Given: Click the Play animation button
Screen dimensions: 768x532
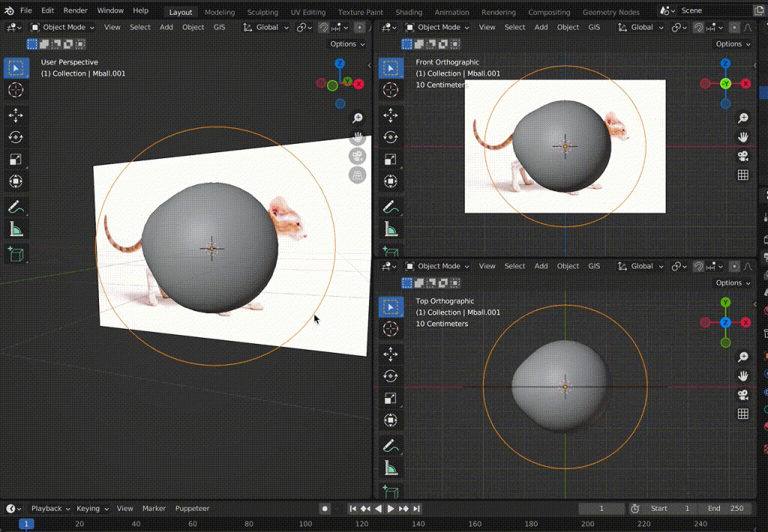Looking at the screenshot, I should (x=392, y=508).
